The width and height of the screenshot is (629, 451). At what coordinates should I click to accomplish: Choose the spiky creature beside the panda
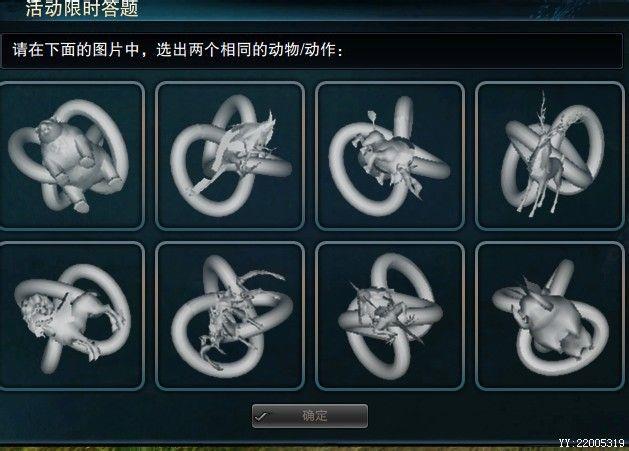click(230, 156)
